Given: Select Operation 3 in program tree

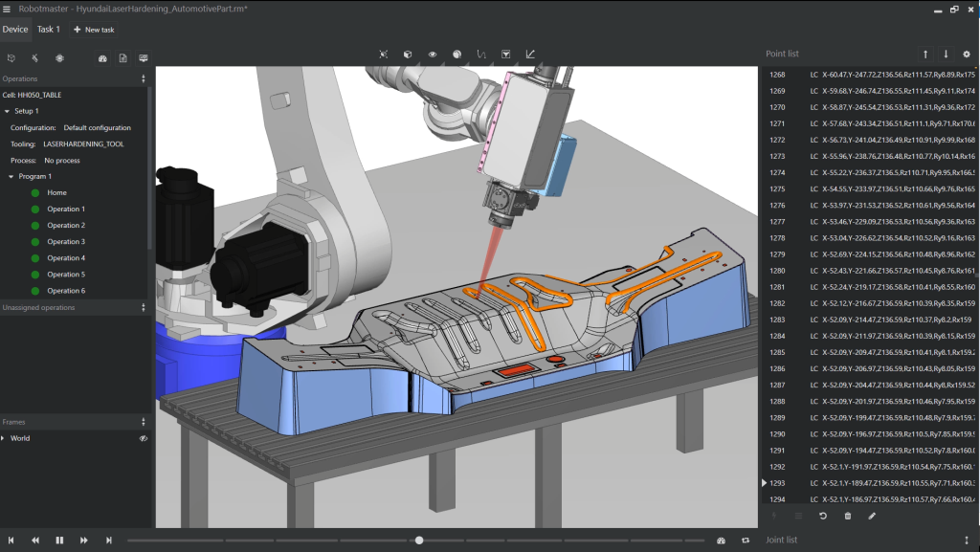Looking at the screenshot, I should 65,242.
